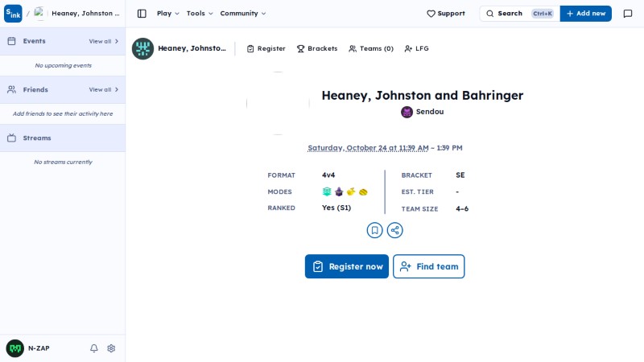Bookmark this tournament
Image resolution: width=644 pixels, height=362 pixels.
(x=374, y=230)
